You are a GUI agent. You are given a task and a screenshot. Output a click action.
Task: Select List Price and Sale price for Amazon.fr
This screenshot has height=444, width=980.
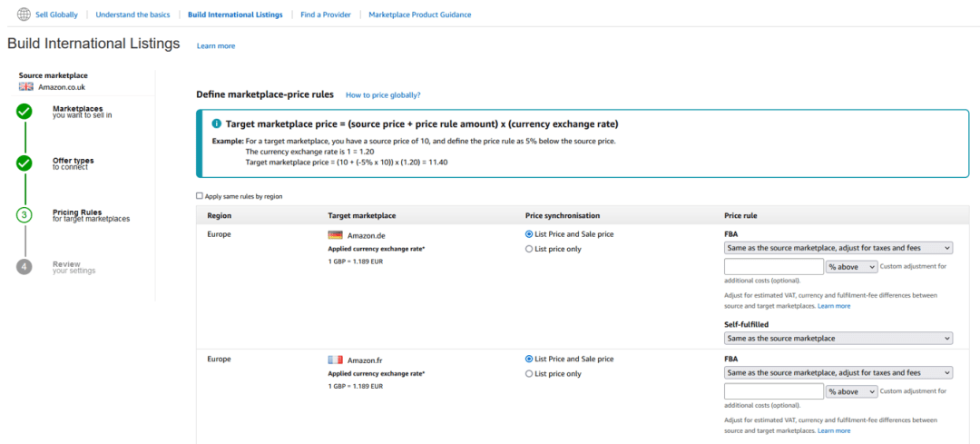pos(530,359)
